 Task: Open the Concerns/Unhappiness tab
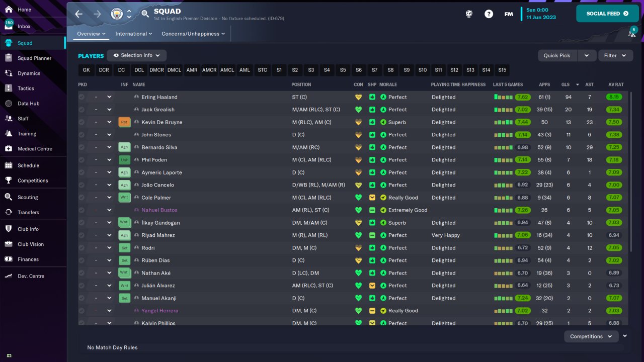pyautogui.click(x=193, y=34)
